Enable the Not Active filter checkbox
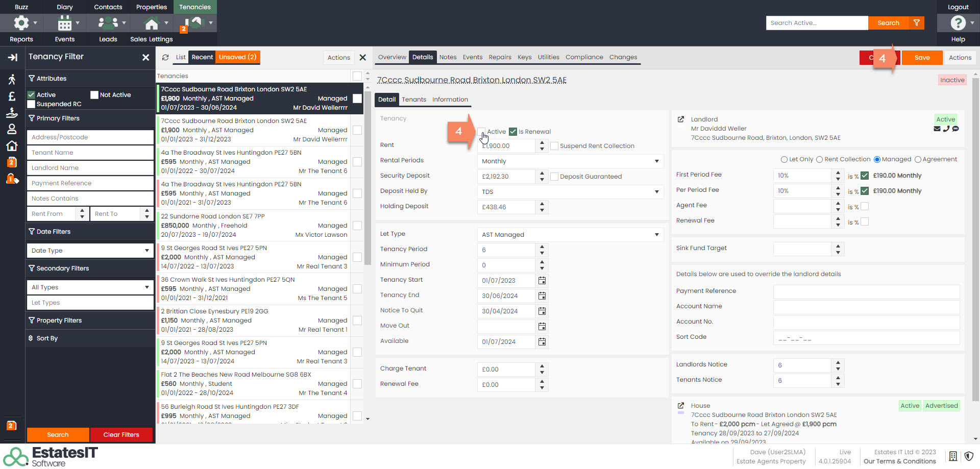Viewport: 980px width, 469px height. point(94,95)
